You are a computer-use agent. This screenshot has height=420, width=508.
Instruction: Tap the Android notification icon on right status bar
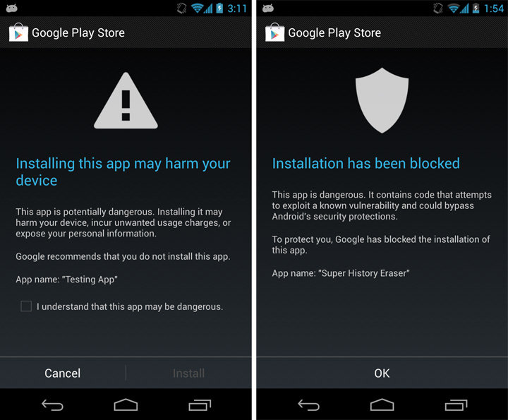coord(268,8)
